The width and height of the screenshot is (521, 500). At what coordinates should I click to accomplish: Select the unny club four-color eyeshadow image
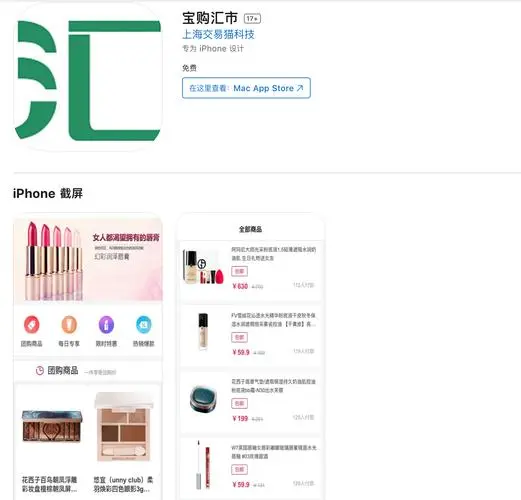click(x=124, y=427)
